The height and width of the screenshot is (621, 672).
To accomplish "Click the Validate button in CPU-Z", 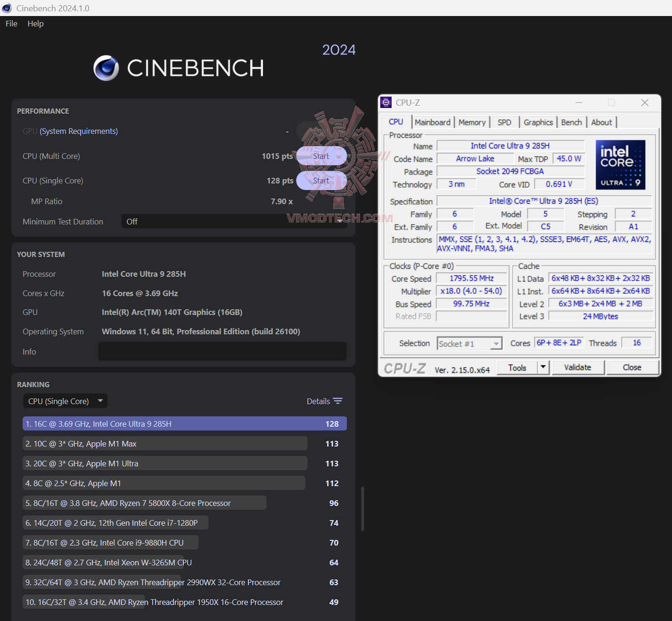I will pyautogui.click(x=577, y=367).
